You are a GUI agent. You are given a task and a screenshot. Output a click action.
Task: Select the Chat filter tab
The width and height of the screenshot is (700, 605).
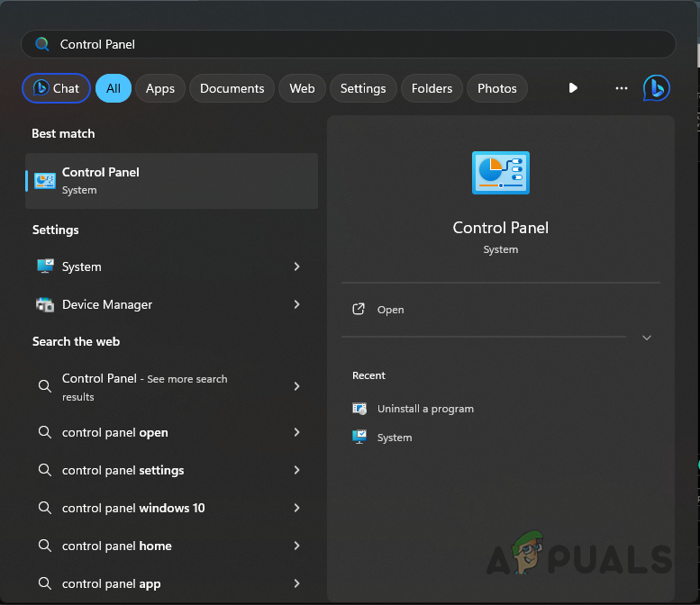[x=56, y=88]
